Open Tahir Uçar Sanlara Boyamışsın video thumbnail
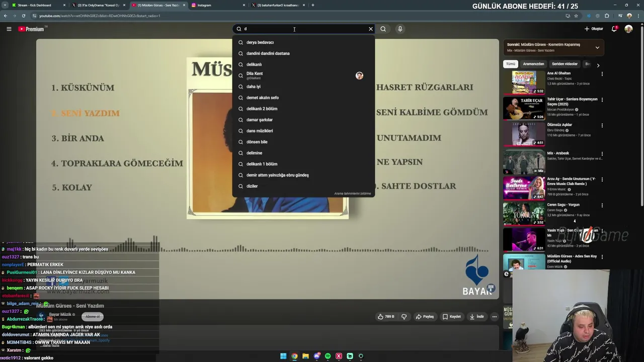Image resolution: width=644 pixels, height=362 pixels. click(x=524, y=108)
